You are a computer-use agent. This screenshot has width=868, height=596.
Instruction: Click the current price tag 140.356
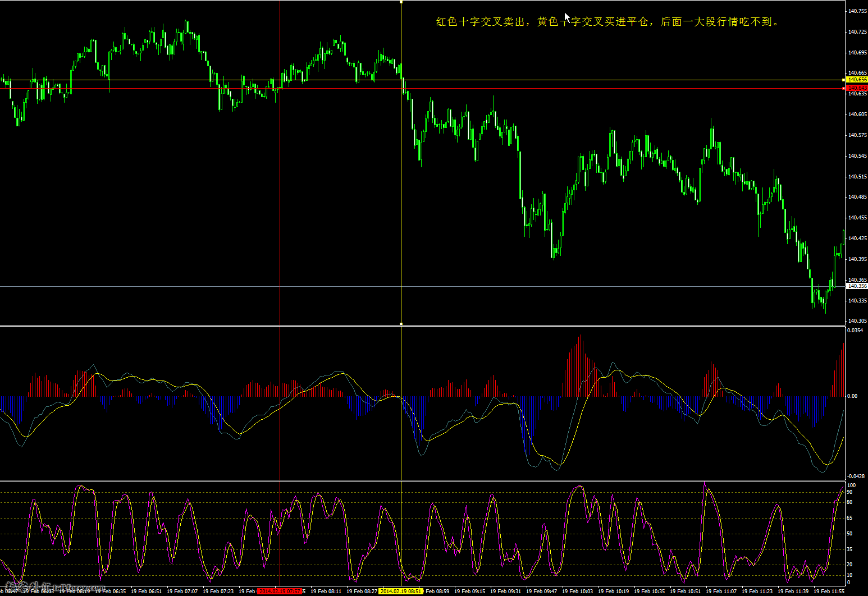pyautogui.click(x=857, y=286)
